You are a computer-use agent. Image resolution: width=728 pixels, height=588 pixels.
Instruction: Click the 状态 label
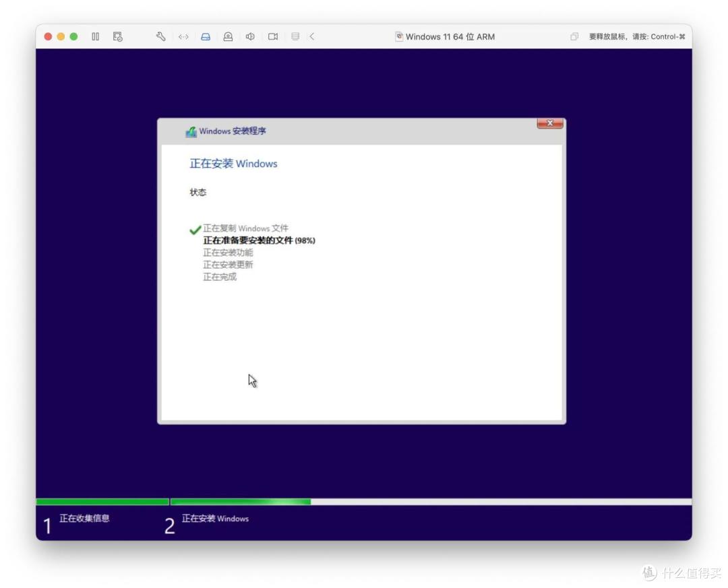[198, 192]
